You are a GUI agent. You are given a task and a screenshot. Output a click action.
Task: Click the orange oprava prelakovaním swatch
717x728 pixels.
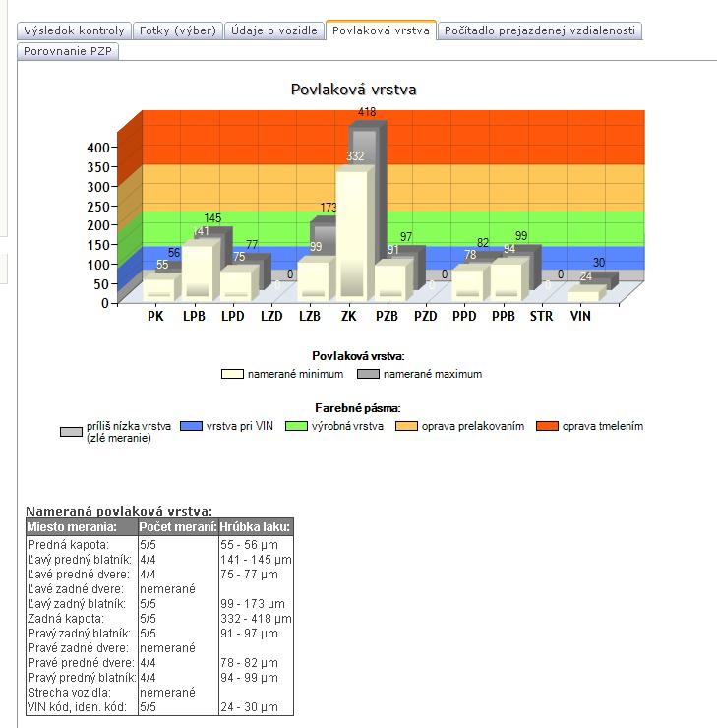(406, 426)
